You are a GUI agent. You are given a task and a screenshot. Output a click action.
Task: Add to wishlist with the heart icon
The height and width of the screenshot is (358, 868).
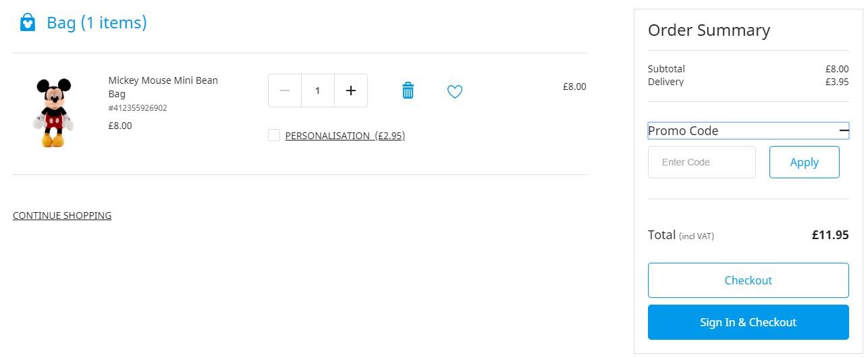tap(455, 91)
